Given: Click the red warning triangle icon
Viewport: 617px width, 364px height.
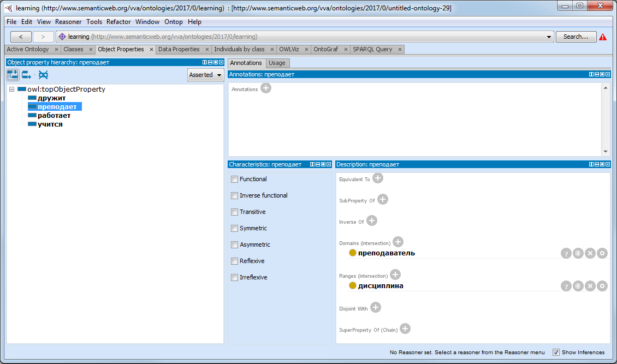Looking at the screenshot, I should coord(603,37).
